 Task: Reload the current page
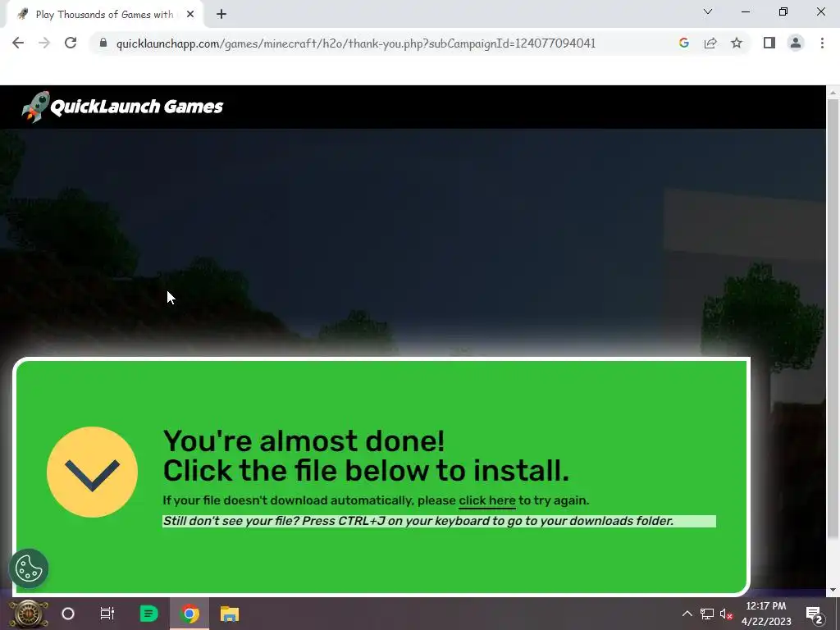point(71,43)
